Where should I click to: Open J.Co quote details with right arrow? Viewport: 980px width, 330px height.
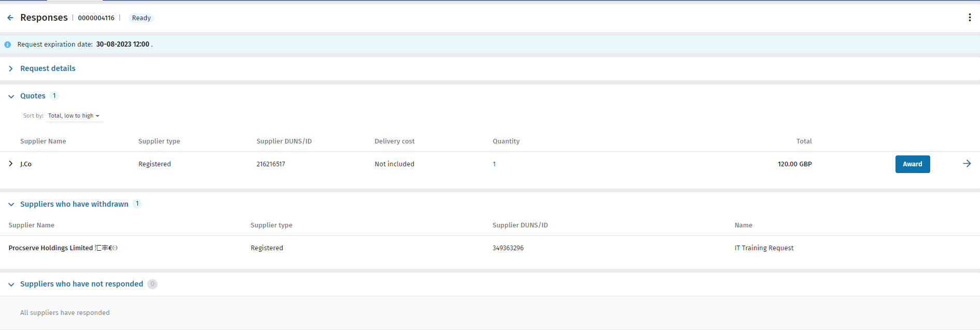click(x=967, y=164)
